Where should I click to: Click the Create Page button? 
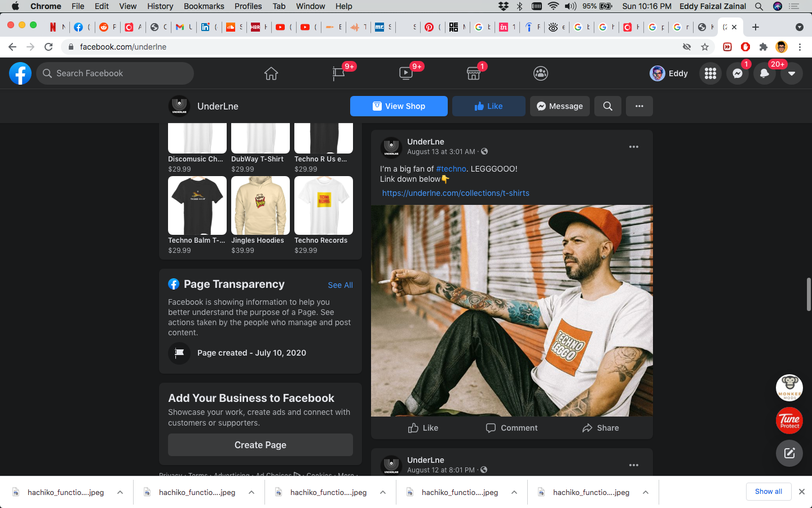(x=261, y=445)
